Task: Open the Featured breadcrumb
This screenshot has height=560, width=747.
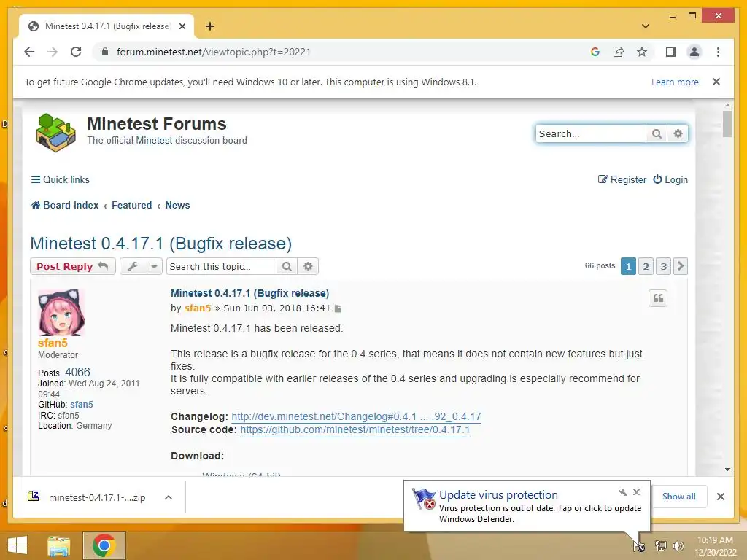Action: (x=131, y=205)
